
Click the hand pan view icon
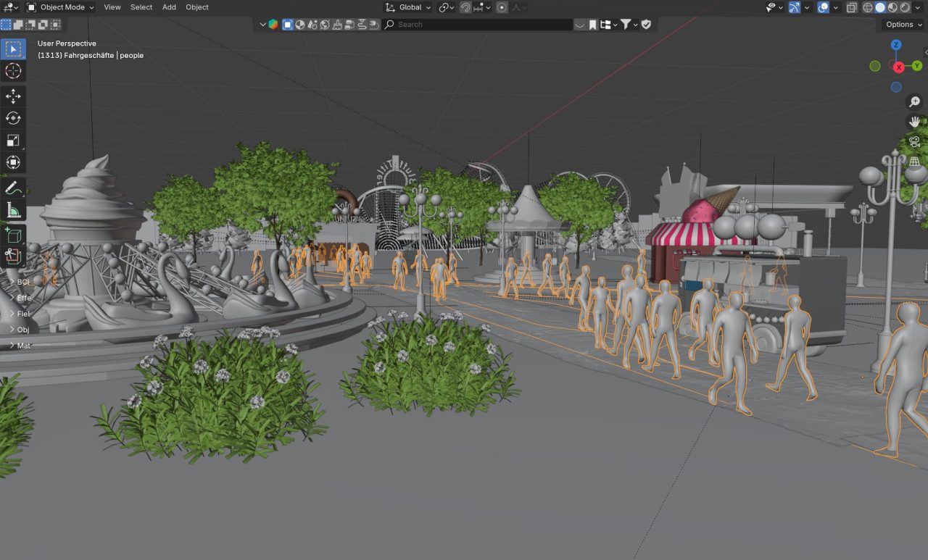pyautogui.click(x=915, y=122)
